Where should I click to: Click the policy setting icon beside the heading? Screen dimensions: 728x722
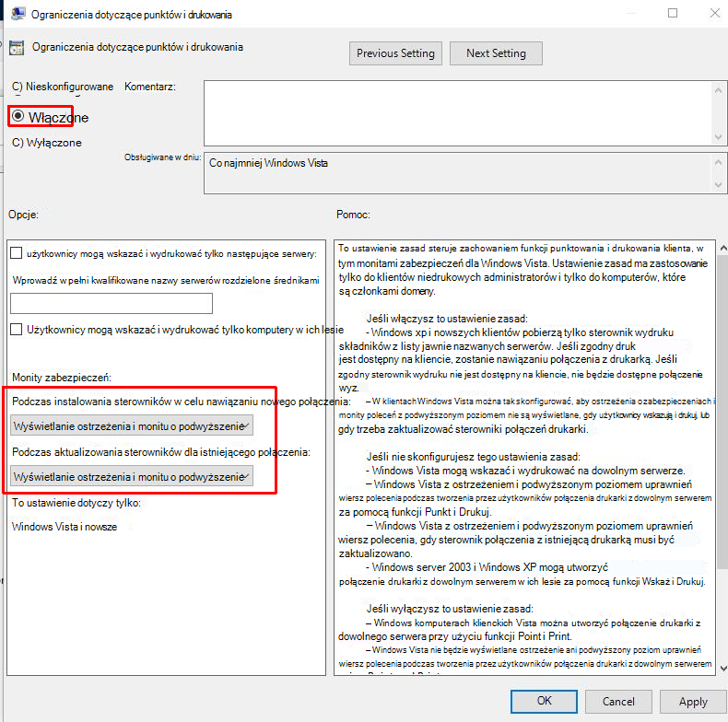[17, 48]
